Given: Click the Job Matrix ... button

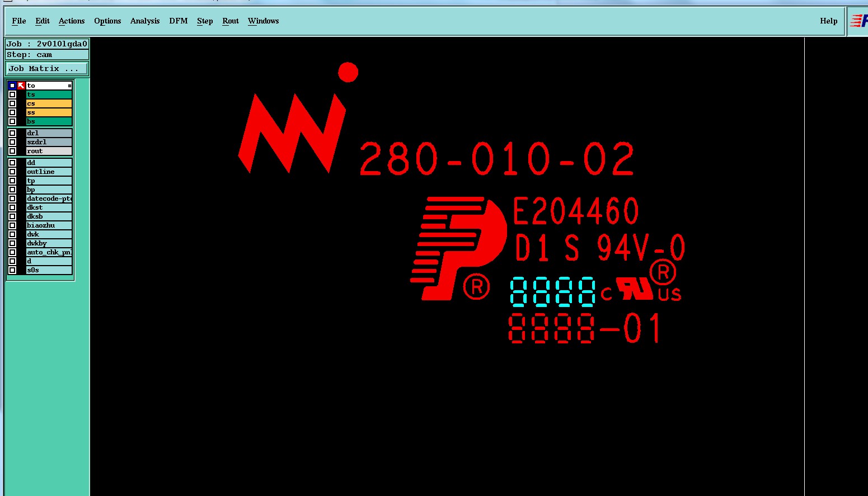Looking at the screenshot, I should click(x=47, y=69).
